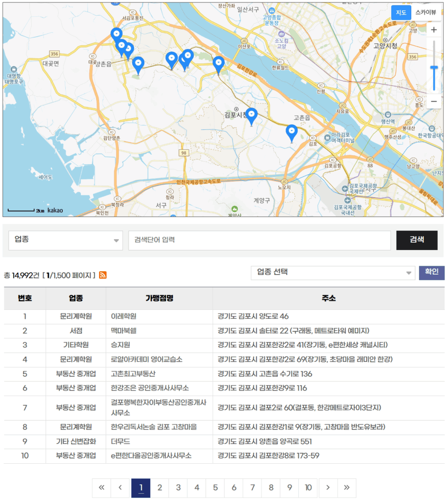The image size is (448, 503).
Task: Go to the next page arrow
Action: 328,488
